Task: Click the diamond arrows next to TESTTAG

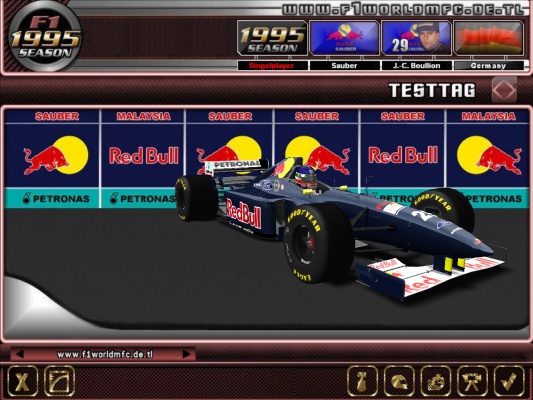Action: [504, 90]
